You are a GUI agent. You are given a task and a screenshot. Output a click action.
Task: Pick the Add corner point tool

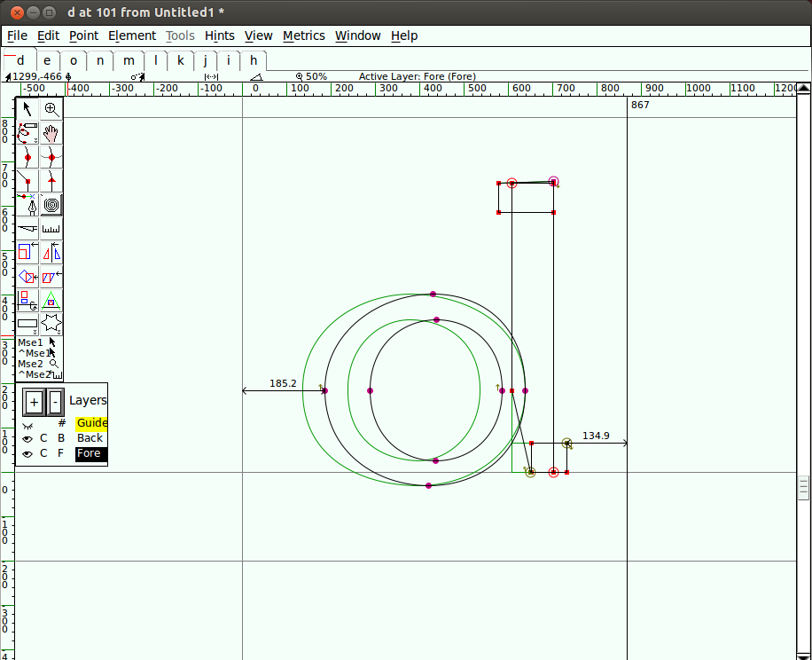pyautogui.click(x=27, y=182)
